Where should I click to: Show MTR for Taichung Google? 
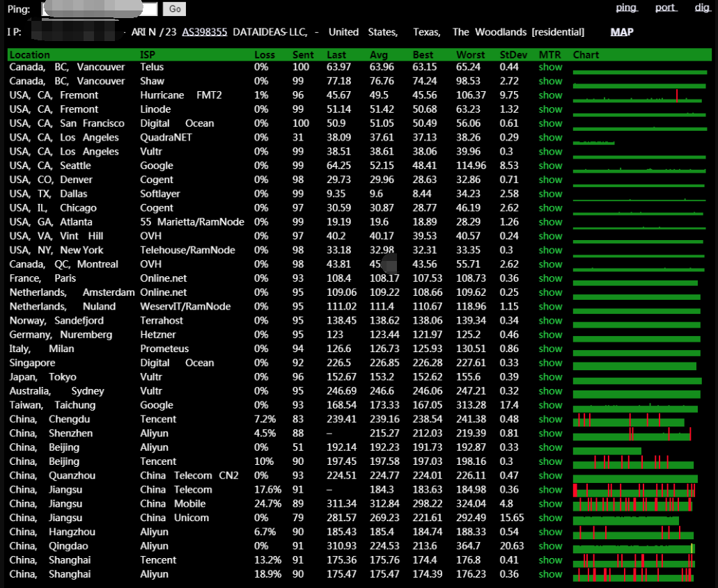(x=550, y=406)
